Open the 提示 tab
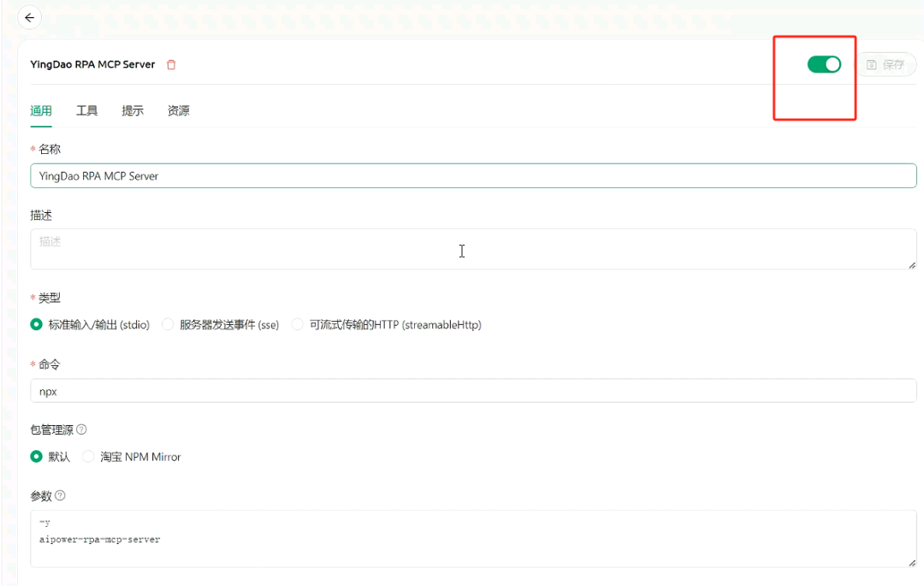The width and height of the screenshot is (924, 586). coord(133,110)
